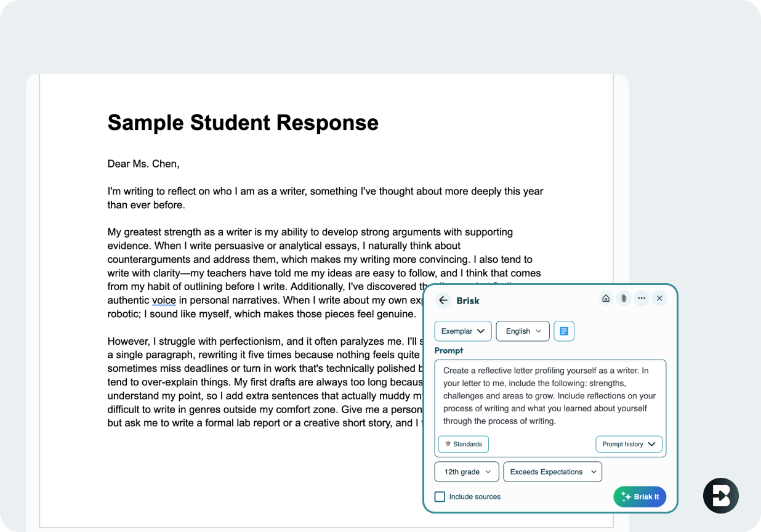Close the Brisk panel
Viewport: 761px width, 532px height.
[x=659, y=298]
